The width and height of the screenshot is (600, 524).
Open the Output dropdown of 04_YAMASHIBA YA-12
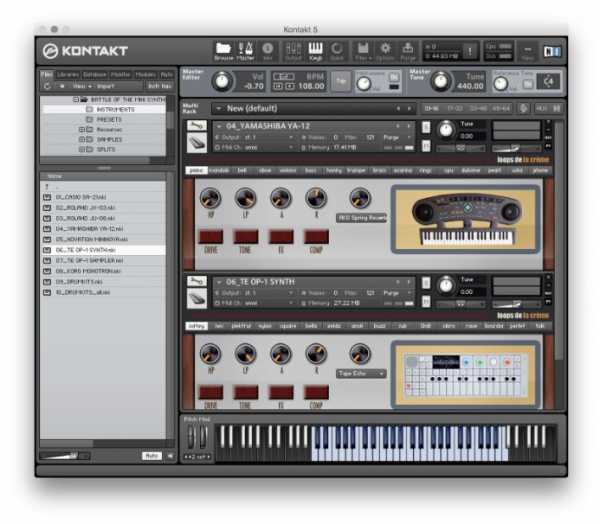[254, 137]
